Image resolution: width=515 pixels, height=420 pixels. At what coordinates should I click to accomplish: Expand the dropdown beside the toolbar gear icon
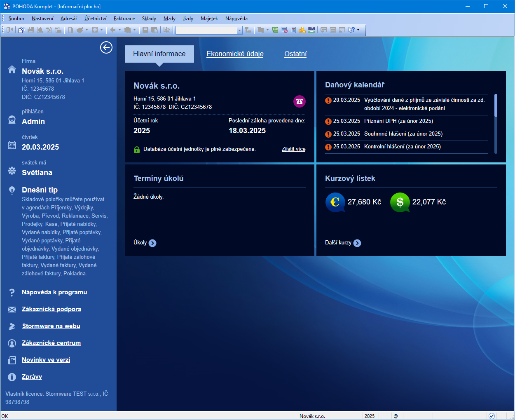pos(134,30)
